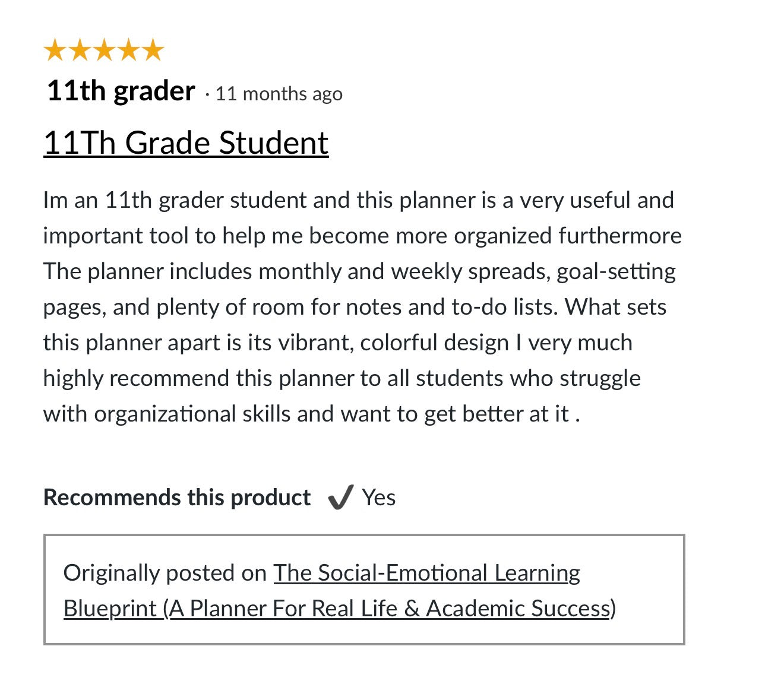The width and height of the screenshot is (784, 681).
Task: Click the fifth and last rating star
Action: point(153,50)
